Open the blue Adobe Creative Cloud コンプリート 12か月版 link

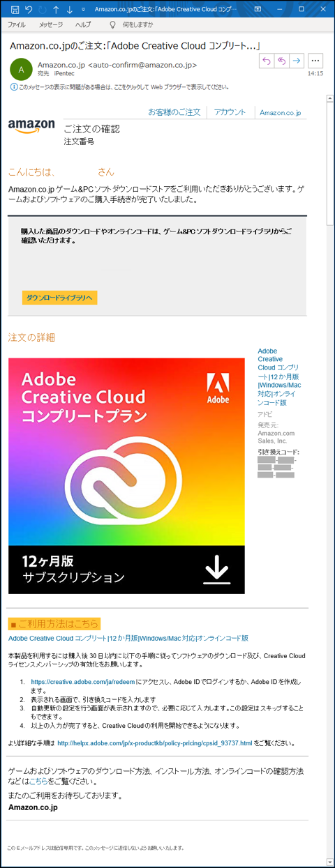point(128,638)
